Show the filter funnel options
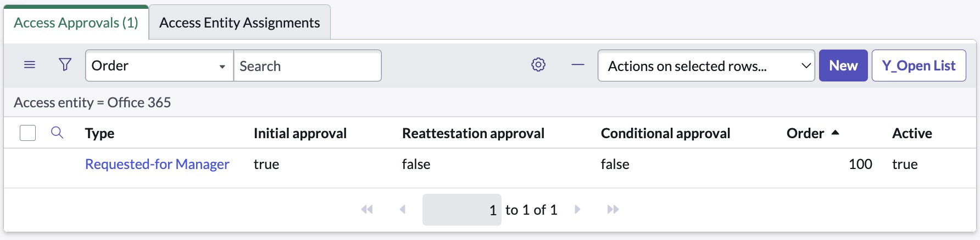 (x=65, y=65)
